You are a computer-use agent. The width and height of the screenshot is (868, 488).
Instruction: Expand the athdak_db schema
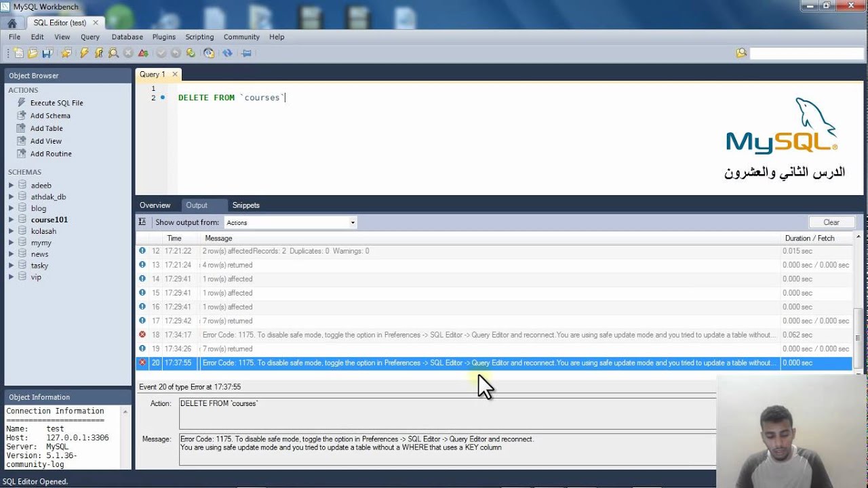[11, 197]
